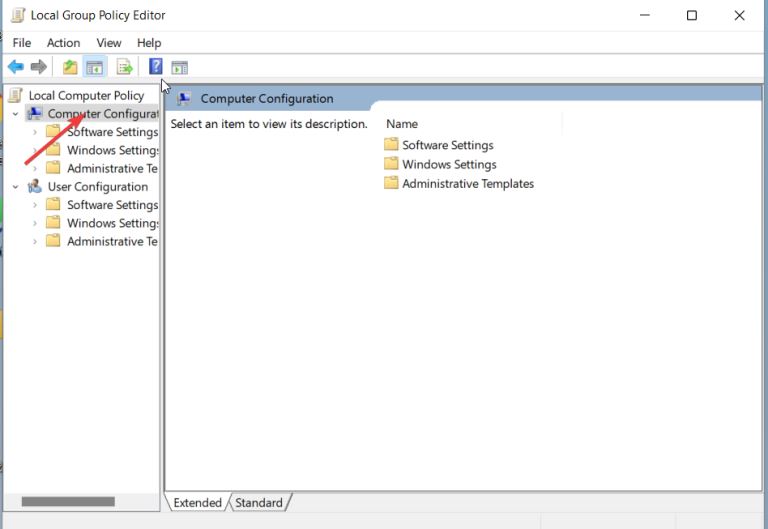
Task: Click the Computer Configuration header icon in right pane
Action: pyautogui.click(x=184, y=98)
